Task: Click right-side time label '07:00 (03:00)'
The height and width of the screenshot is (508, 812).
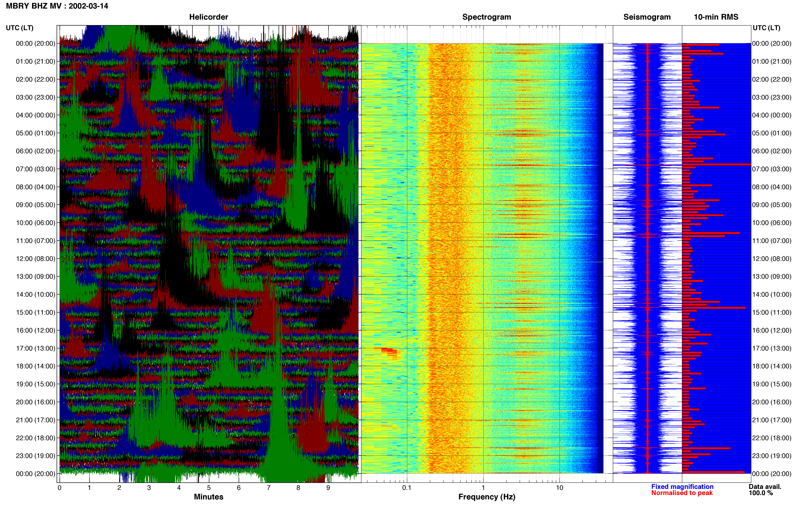Action: [772, 169]
